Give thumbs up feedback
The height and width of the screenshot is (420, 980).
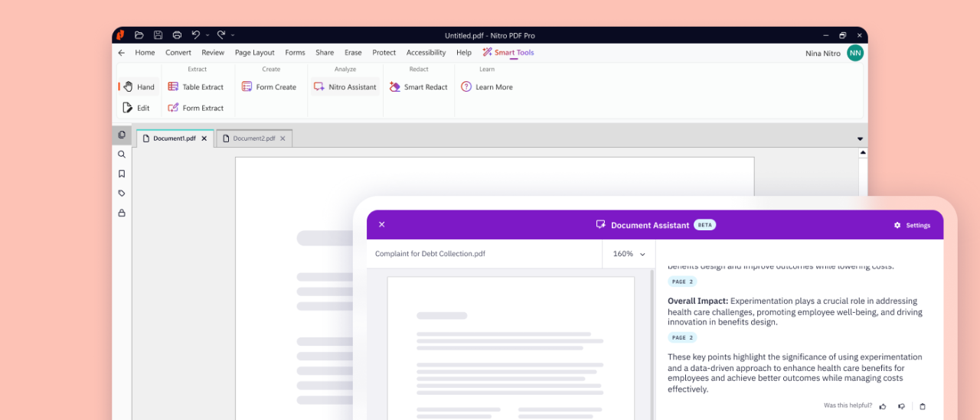[883, 406]
